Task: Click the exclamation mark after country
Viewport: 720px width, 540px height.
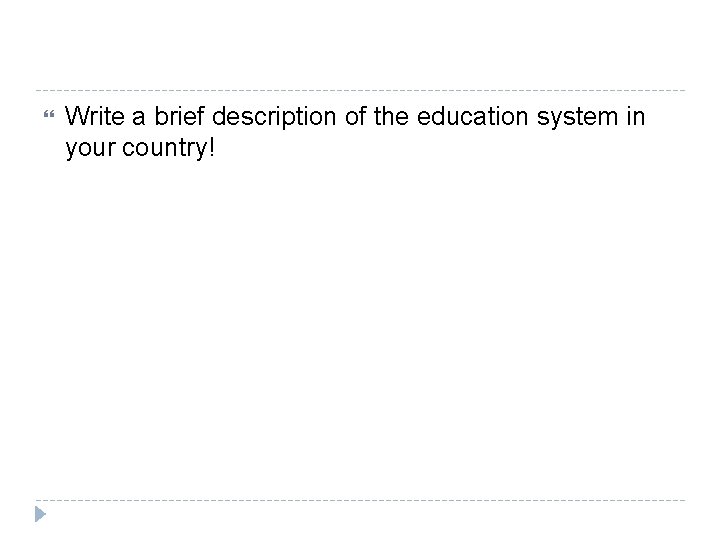Action: pyautogui.click(x=211, y=147)
